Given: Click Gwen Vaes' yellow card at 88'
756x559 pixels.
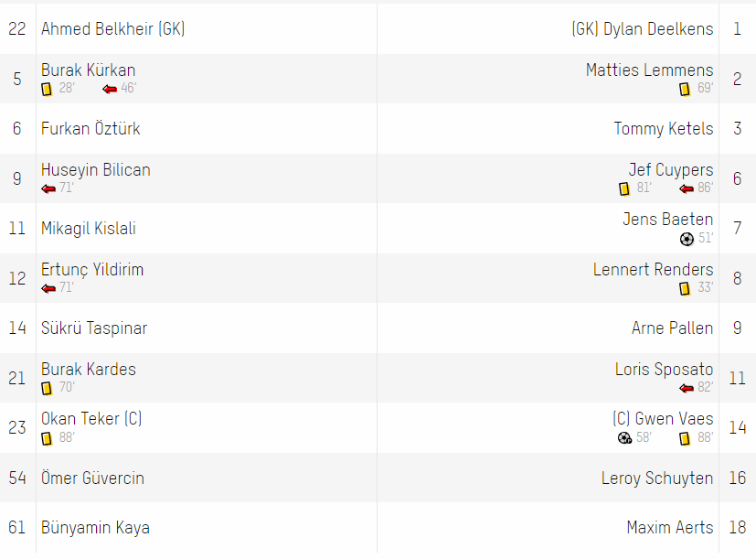Looking at the screenshot, I should pos(685,438).
